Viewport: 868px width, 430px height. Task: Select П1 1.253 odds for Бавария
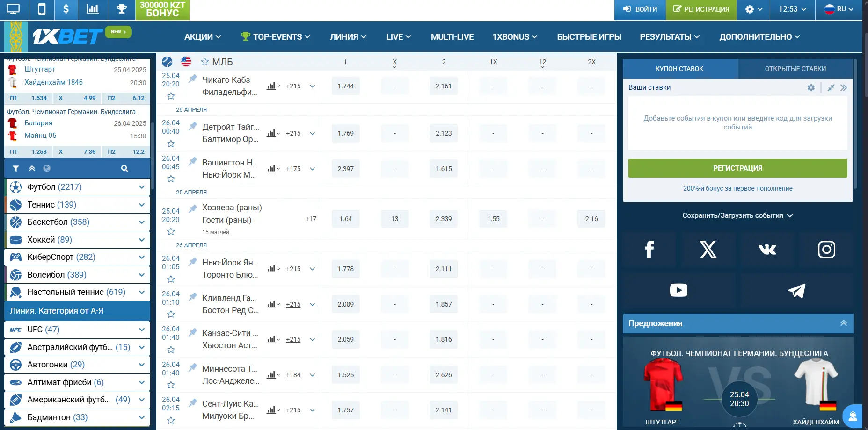pyautogui.click(x=29, y=152)
